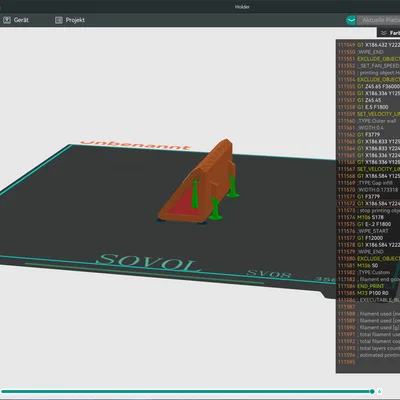Open the teal slice options dropdown arrow
400x400 pixels.
click(351, 20)
